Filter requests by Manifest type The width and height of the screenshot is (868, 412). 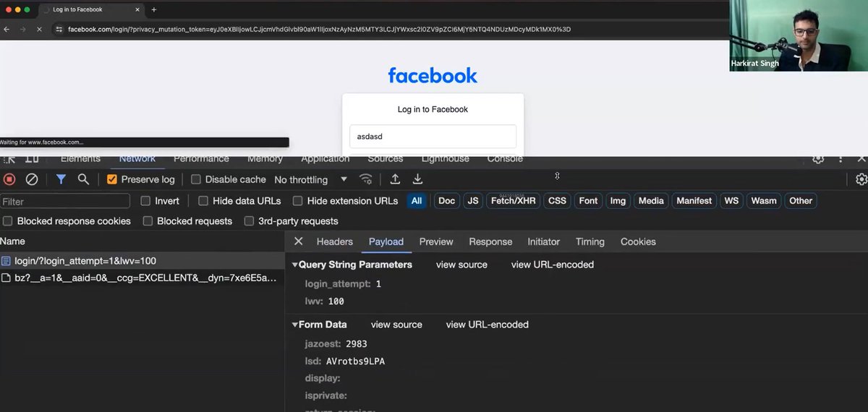click(694, 201)
